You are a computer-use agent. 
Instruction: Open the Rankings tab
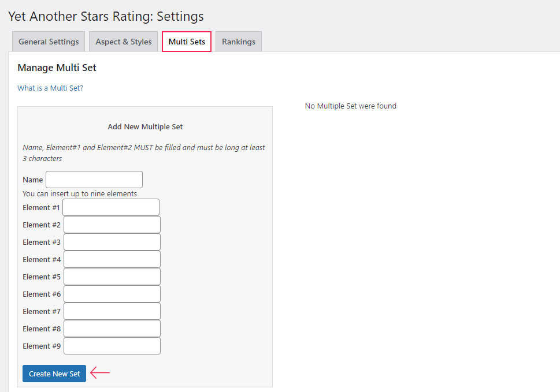pos(239,42)
